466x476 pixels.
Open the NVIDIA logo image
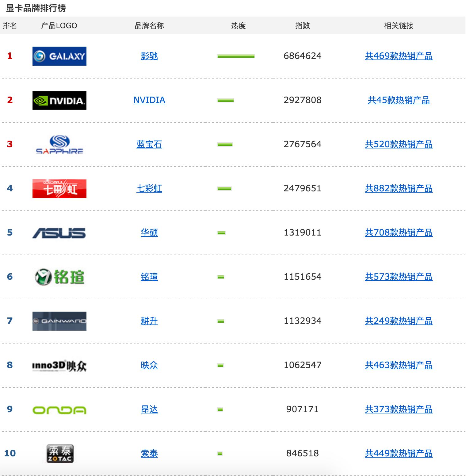coord(59,100)
